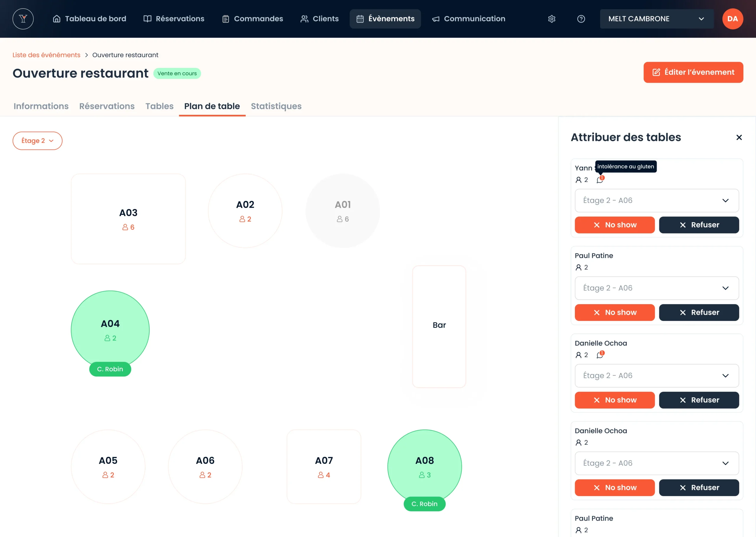Mark Yann as No show

point(614,225)
